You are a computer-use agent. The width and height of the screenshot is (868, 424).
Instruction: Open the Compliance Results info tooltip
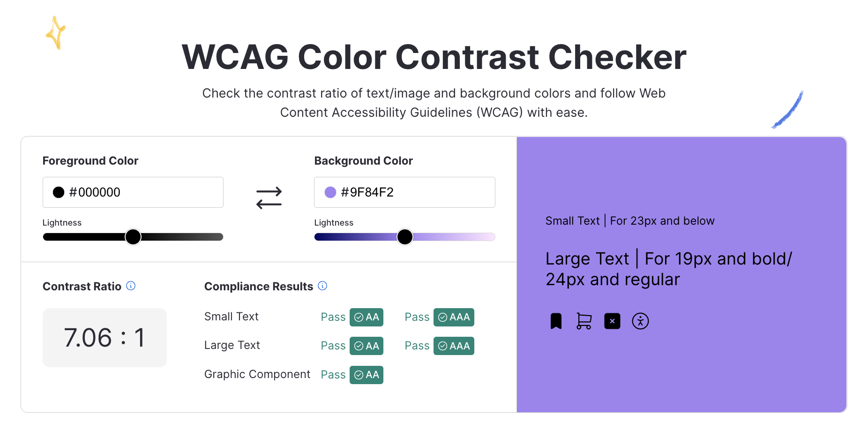click(x=322, y=286)
